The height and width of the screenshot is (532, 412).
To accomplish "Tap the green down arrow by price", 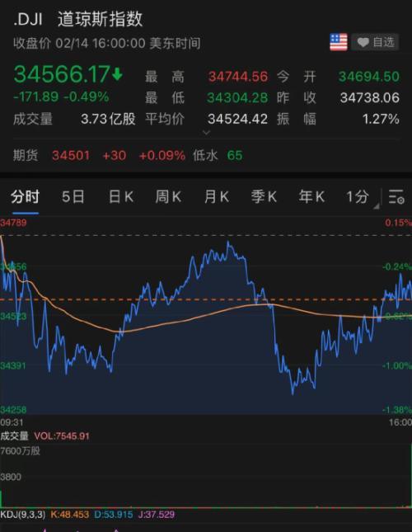I will coord(117,73).
